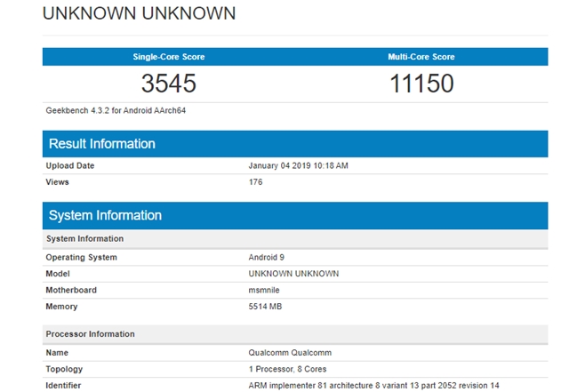Select the Multi-Core Score header
569x392 pixels.
(421, 57)
